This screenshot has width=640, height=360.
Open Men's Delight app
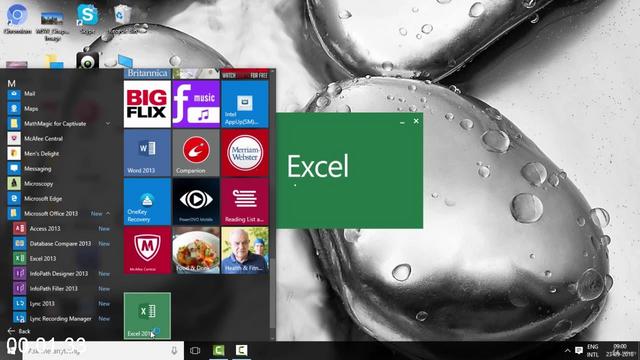[x=59, y=153]
